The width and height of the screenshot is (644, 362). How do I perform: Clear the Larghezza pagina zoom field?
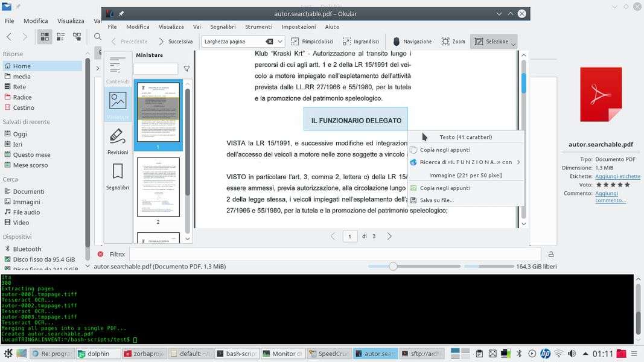click(269, 42)
